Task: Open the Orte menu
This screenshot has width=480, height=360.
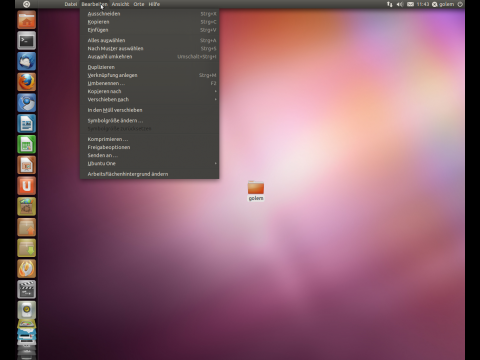Action: point(139,4)
